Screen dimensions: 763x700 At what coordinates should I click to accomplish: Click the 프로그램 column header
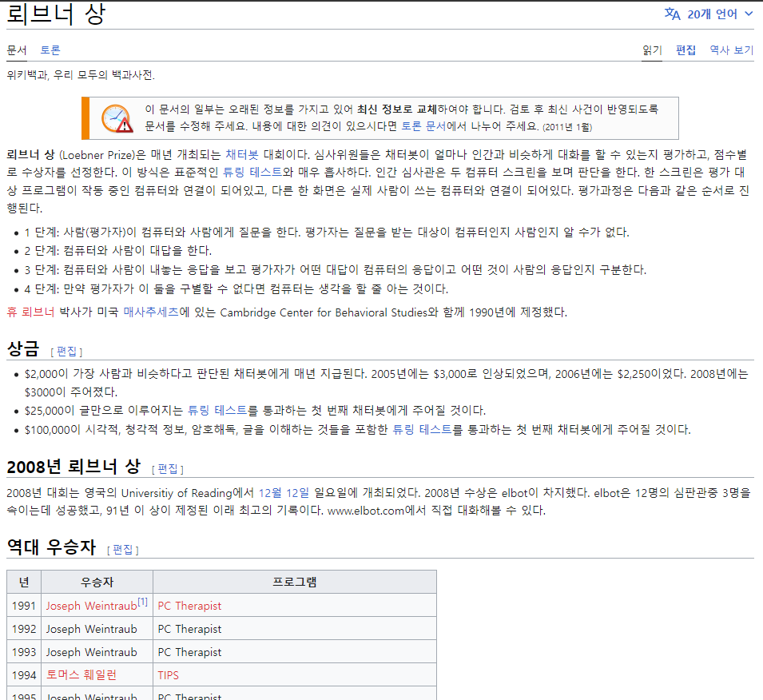point(295,582)
